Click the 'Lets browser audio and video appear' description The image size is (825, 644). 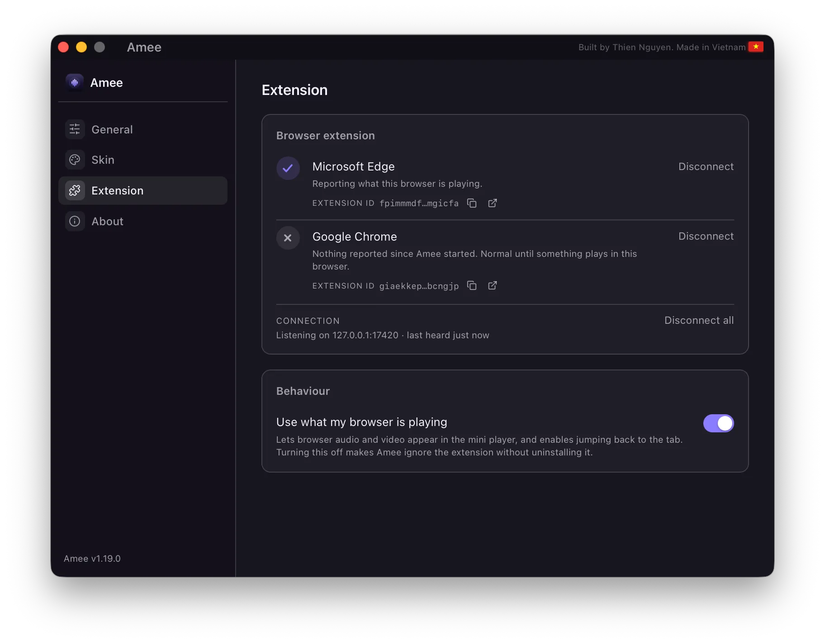click(479, 446)
